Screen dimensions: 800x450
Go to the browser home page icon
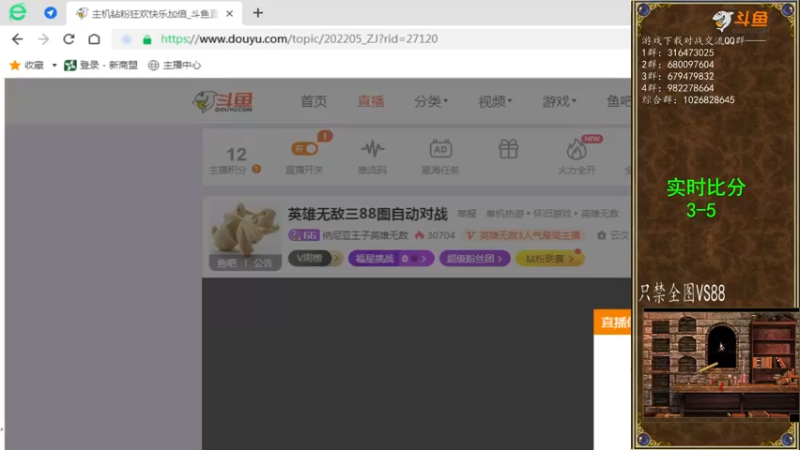tap(94, 39)
